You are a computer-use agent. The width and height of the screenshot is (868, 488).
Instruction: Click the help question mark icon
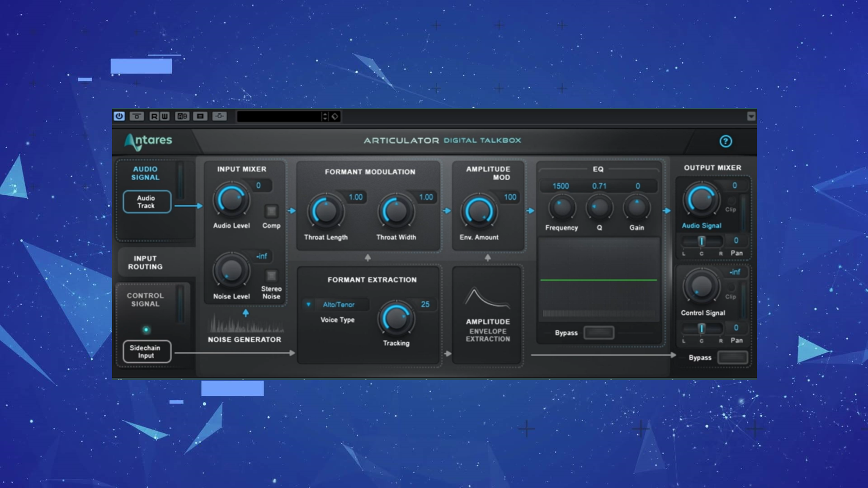pos(726,141)
